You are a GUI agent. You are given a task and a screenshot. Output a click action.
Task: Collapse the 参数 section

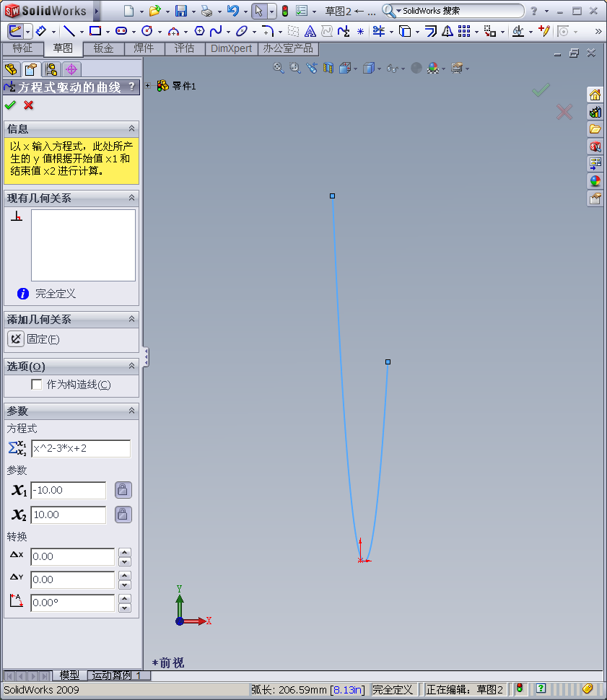[x=132, y=411]
